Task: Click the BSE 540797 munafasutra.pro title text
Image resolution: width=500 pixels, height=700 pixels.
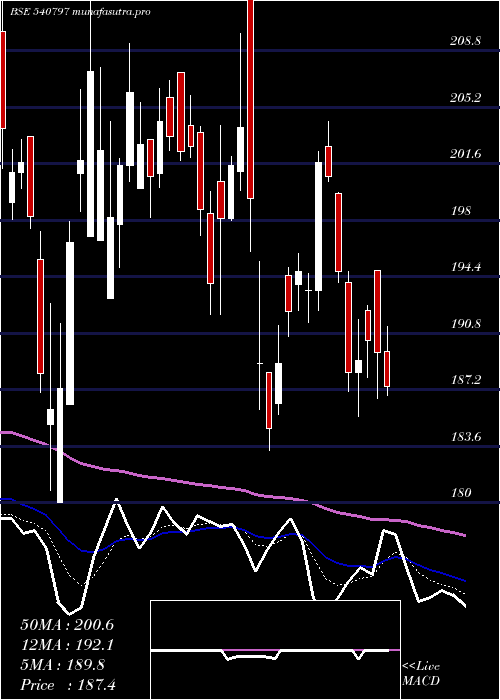Action: pyautogui.click(x=80, y=12)
